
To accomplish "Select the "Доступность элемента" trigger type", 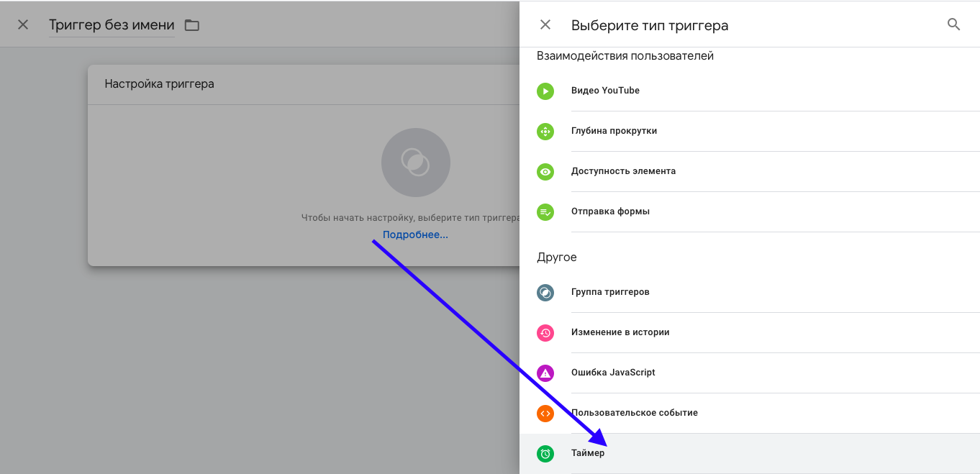I will tap(750, 171).
